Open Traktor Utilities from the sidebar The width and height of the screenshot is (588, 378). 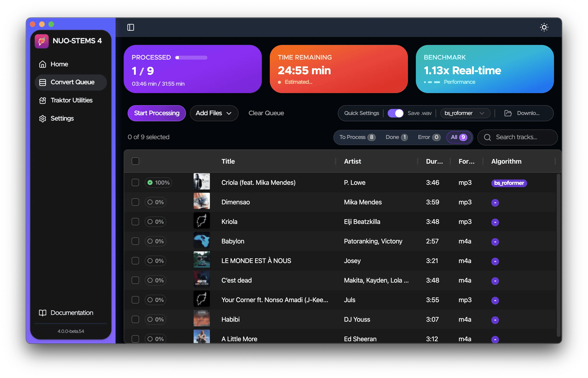(71, 100)
